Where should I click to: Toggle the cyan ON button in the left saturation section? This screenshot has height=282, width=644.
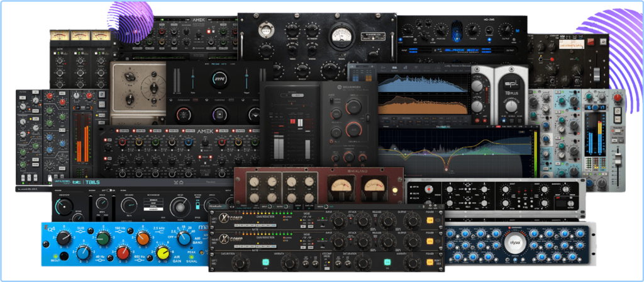coord(265,262)
